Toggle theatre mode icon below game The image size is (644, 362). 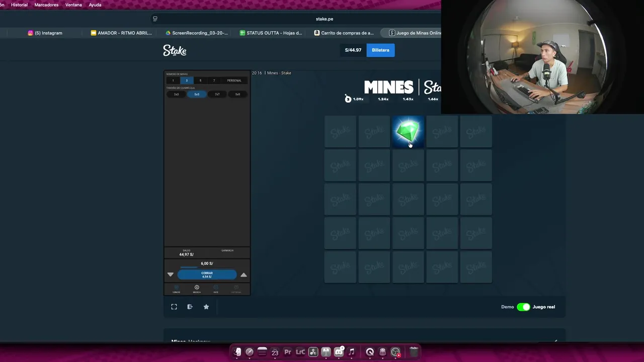tap(190, 307)
